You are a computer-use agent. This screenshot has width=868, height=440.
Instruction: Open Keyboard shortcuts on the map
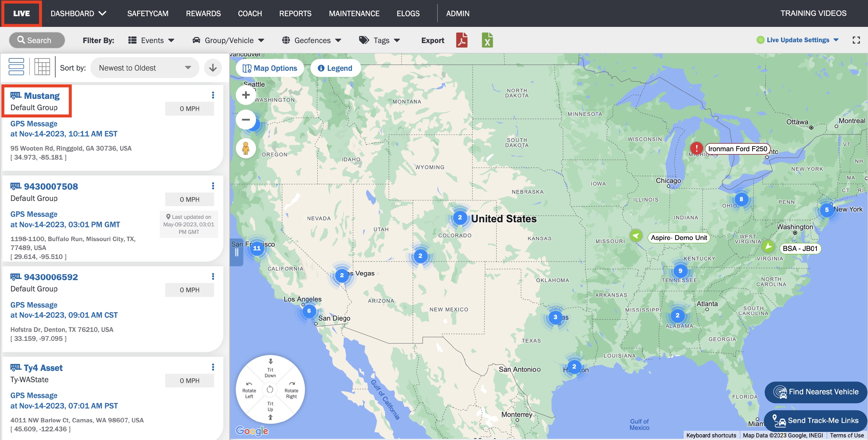pos(711,435)
